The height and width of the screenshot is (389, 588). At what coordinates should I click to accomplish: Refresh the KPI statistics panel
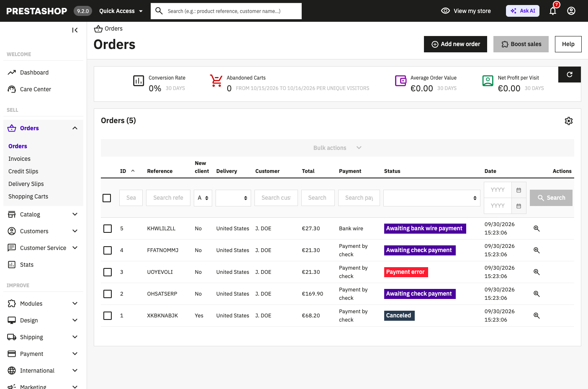pos(570,75)
